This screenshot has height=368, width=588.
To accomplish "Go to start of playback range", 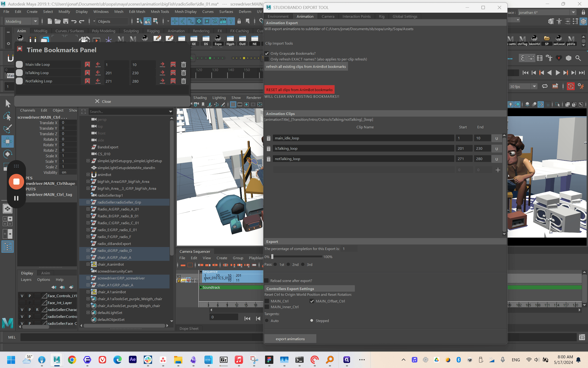I will tap(525, 73).
